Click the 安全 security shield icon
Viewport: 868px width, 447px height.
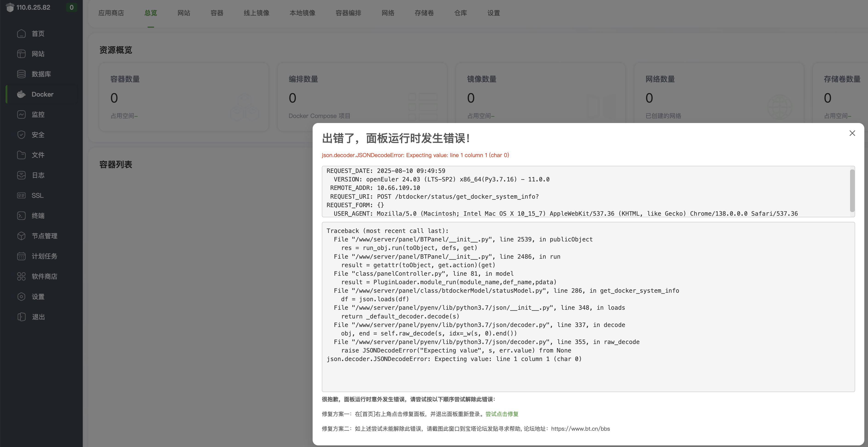click(21, 135)
